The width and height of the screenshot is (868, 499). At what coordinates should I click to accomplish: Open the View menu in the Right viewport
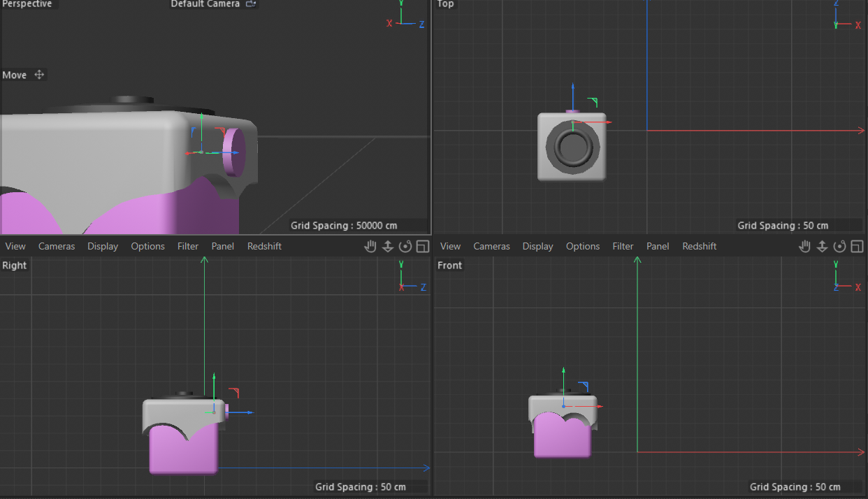point(15,246)
